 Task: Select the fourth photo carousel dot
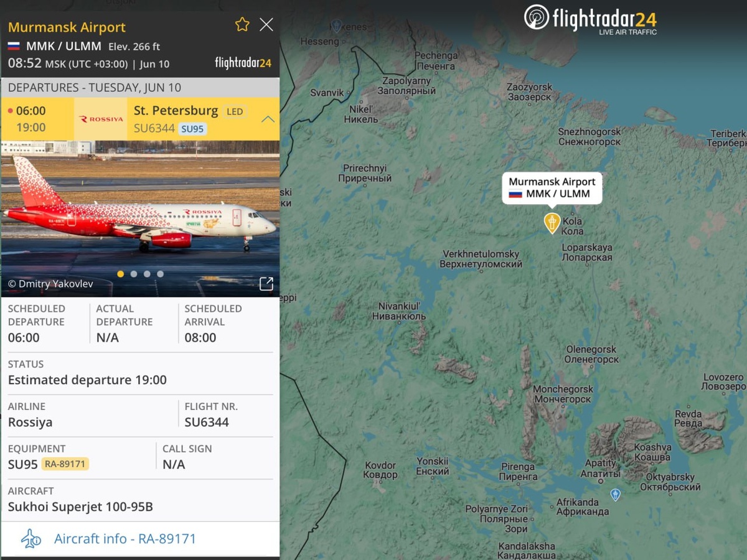[x=161, y=274]
